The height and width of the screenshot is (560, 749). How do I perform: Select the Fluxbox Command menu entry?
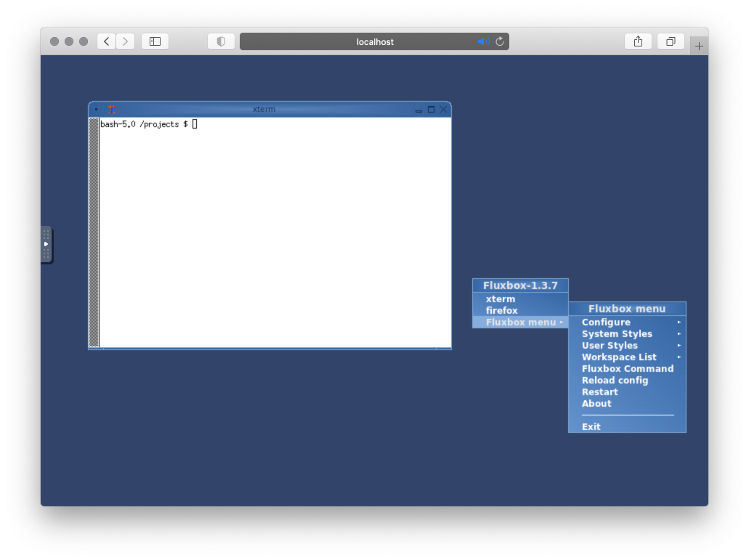click(628, 368)
